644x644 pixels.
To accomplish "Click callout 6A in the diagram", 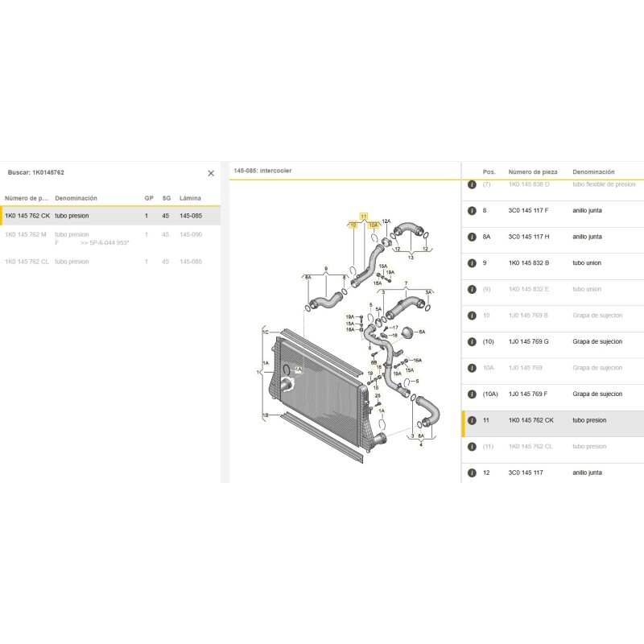I will [422, 332].
